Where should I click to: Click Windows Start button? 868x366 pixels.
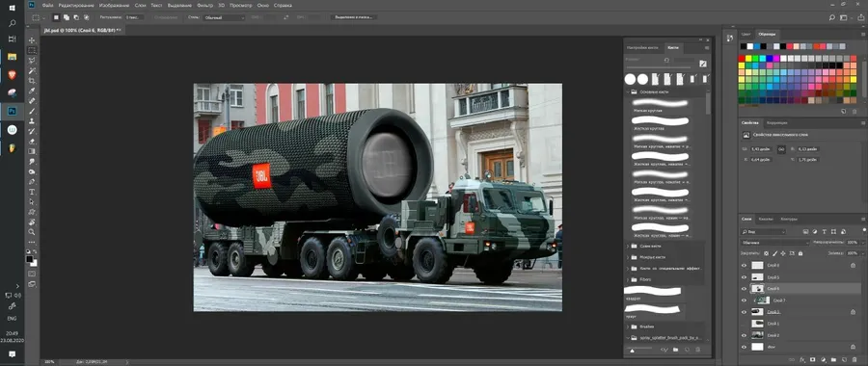click(12, 7)
